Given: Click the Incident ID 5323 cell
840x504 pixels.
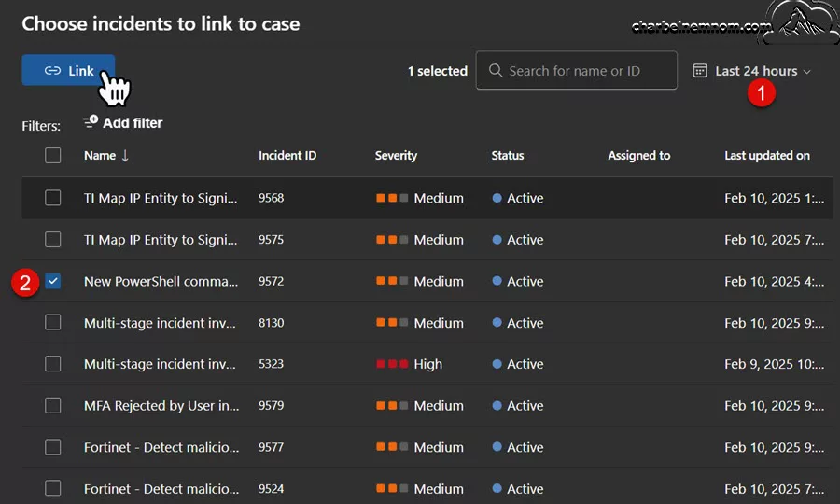Looking at the screenshot, I should click(x=271, y=364).
